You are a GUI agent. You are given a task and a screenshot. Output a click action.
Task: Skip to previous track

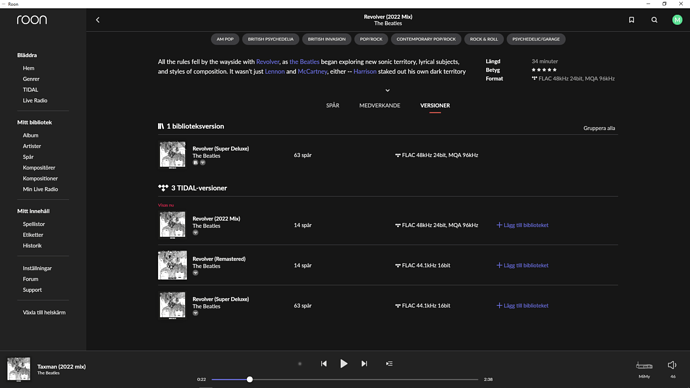323,364
